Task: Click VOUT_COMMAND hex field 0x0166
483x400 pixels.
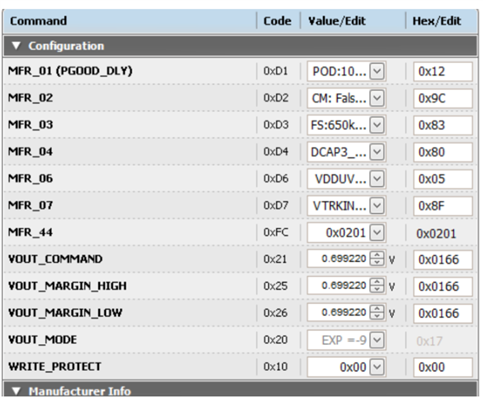Action: point(443,260)
